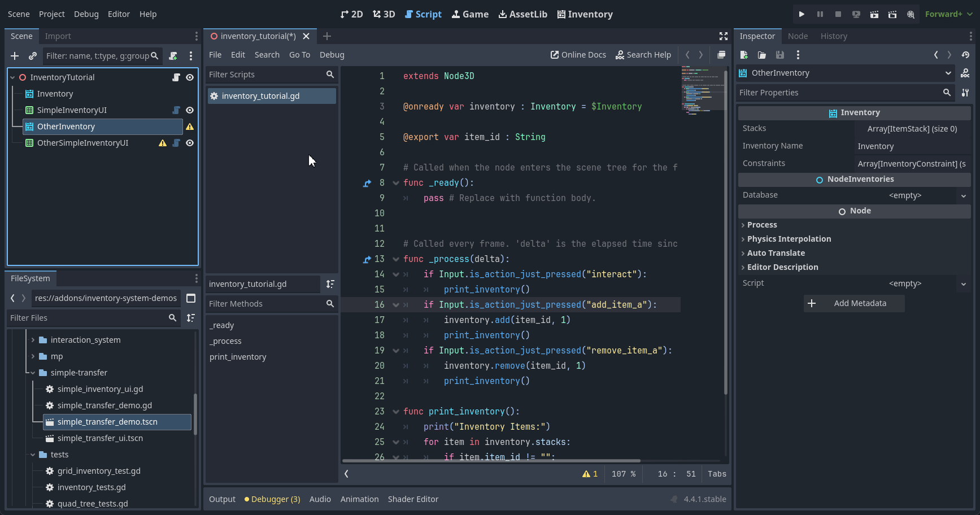Open Forward+ renderer dropdown
This screenshot has height=515, width=980.
948,14
